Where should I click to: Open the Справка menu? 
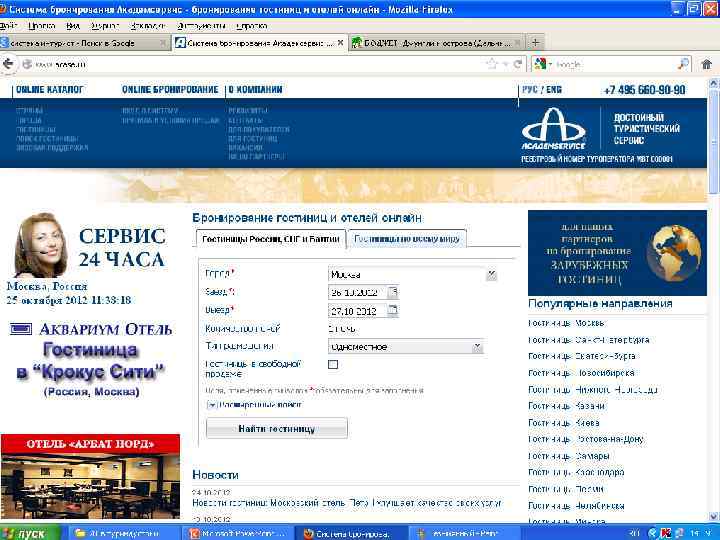(252, 26)
